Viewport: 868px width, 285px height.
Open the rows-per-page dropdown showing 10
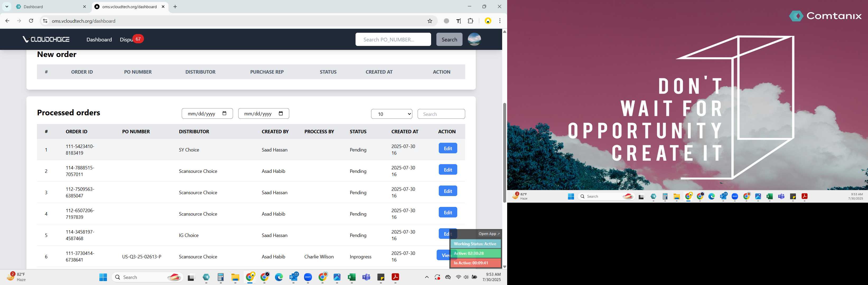point(391,114)
